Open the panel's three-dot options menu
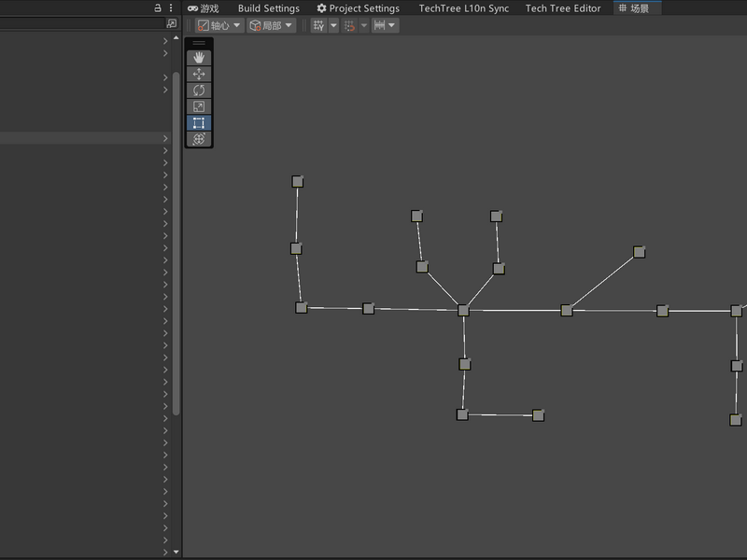 click(x=171, y=7)
